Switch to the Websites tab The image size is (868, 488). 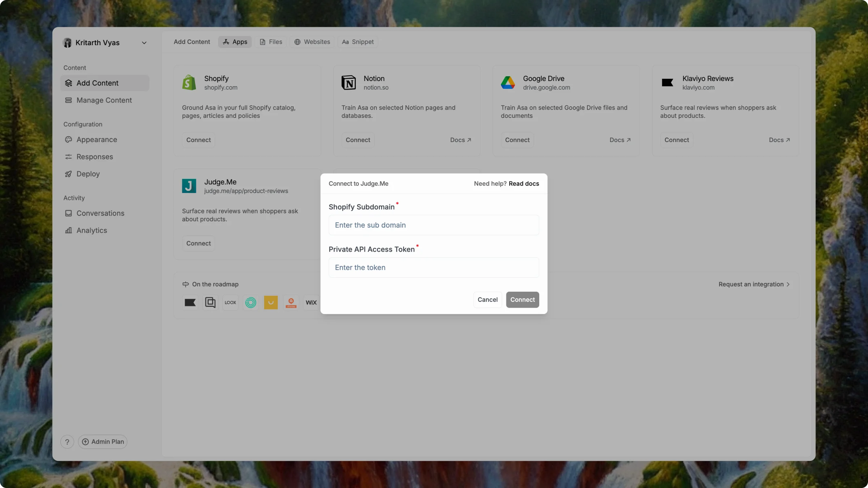click(312, 42)
